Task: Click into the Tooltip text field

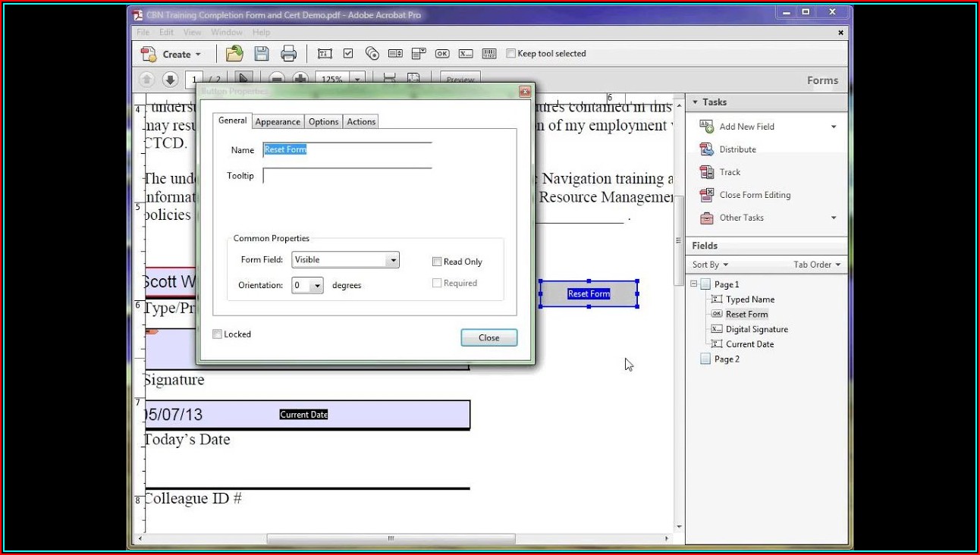Action: pos(347,176)
